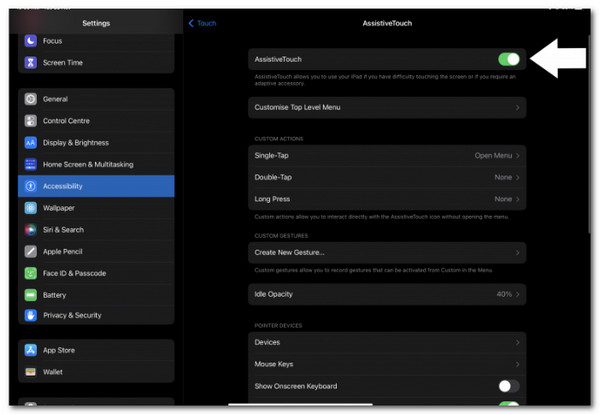Go back to Touch settings
Viewport: 600px width, 415px height.
(x=202, y=23)
